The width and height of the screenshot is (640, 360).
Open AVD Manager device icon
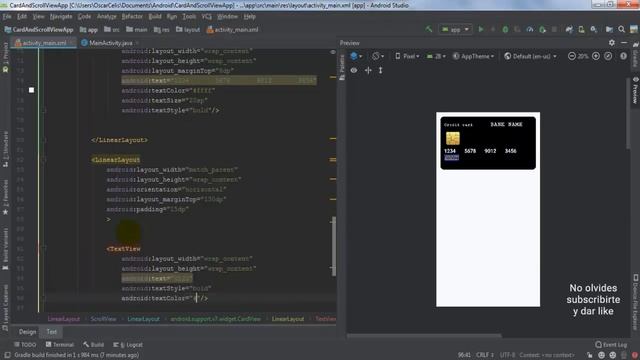point(581,29)
